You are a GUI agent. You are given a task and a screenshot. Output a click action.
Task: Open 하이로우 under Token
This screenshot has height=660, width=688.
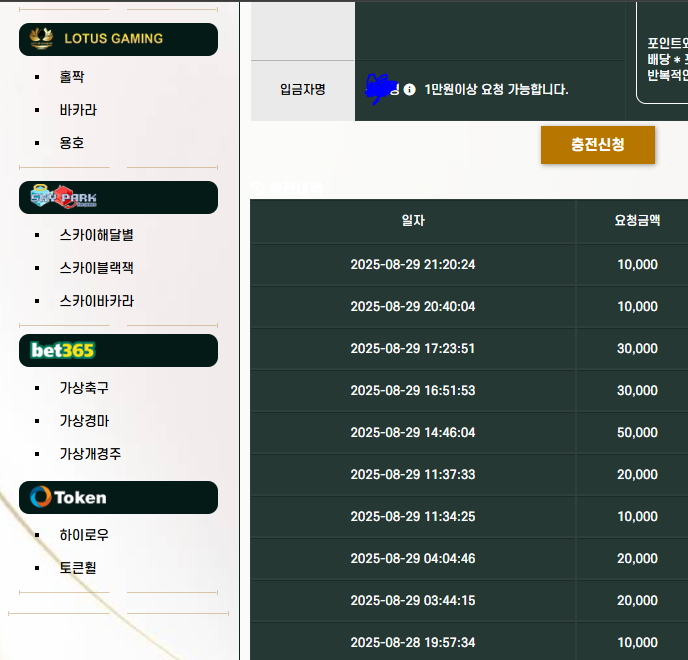click(x=84, y=534)
